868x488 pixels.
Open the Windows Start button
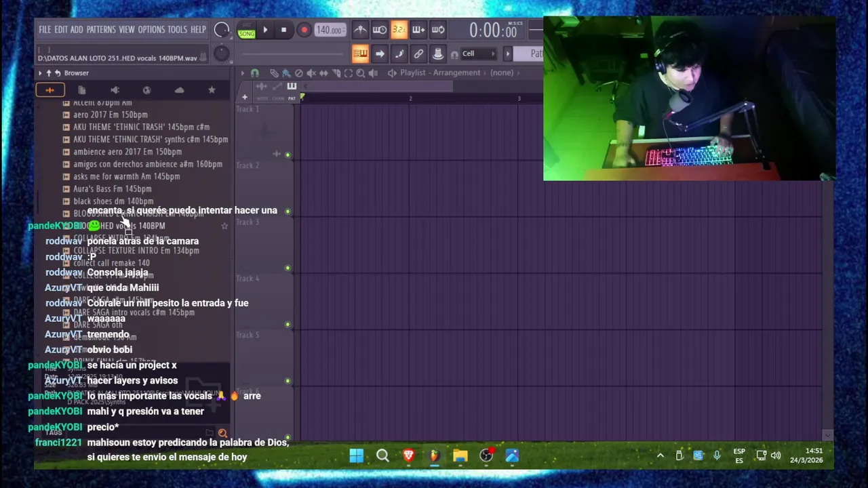coord(356,455)
